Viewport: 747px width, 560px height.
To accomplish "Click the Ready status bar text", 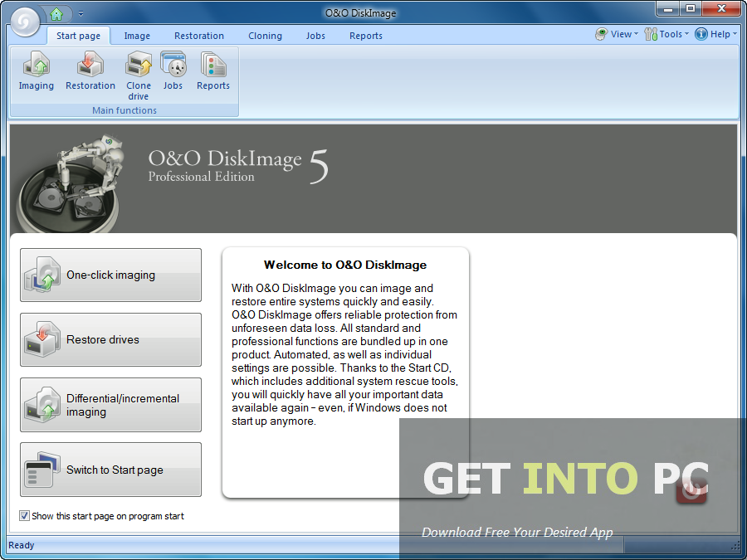I will (22, 545).
